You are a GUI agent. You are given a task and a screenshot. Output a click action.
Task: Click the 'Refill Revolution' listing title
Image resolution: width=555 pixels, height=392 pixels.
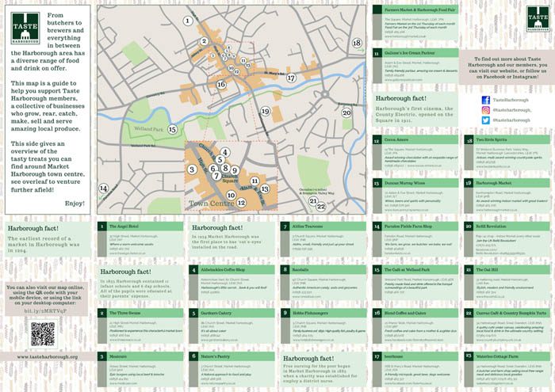tap(492, 226)
